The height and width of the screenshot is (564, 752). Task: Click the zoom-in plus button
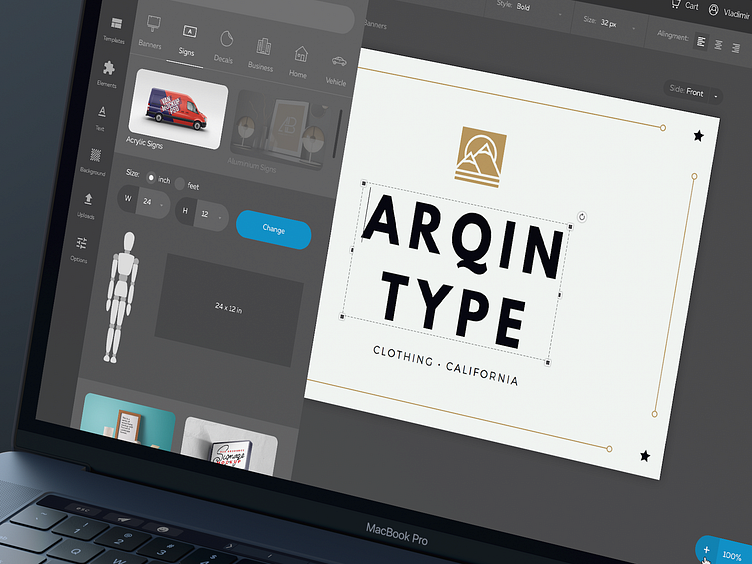coord(706,550)
